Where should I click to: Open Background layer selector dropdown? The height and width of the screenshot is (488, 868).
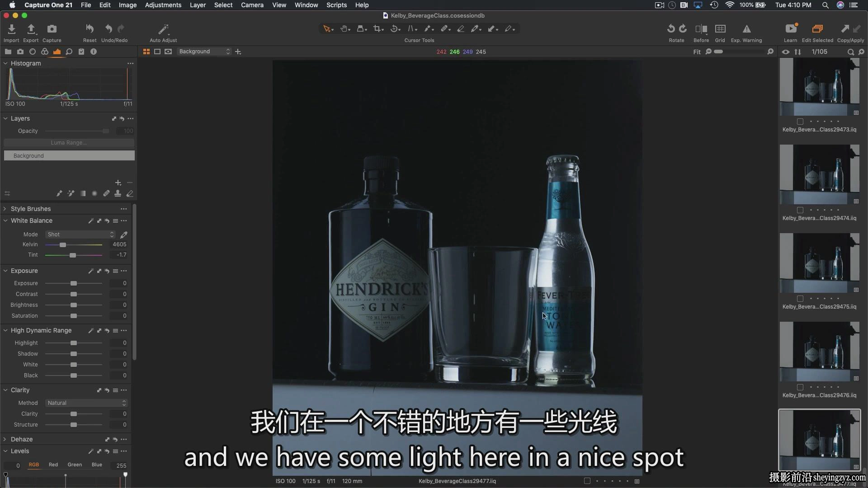(x=204, y=52)
